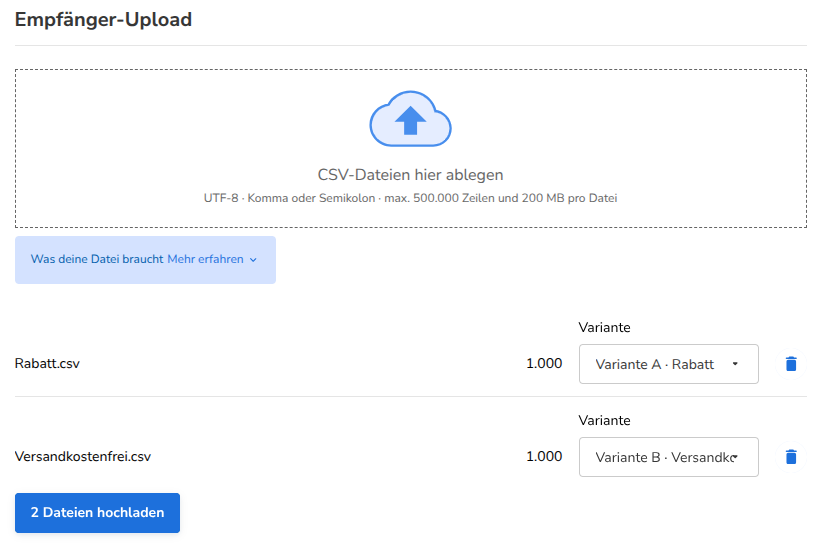Click the Rabatt.csv file name
Viewport: 820px width, 545px height.
click(x=47, y=364)
